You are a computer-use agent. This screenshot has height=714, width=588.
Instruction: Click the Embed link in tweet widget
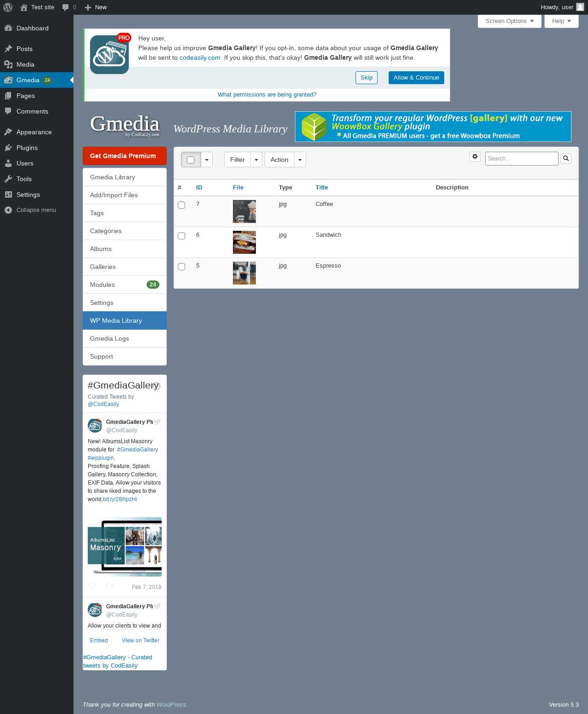tap(99, 640)
